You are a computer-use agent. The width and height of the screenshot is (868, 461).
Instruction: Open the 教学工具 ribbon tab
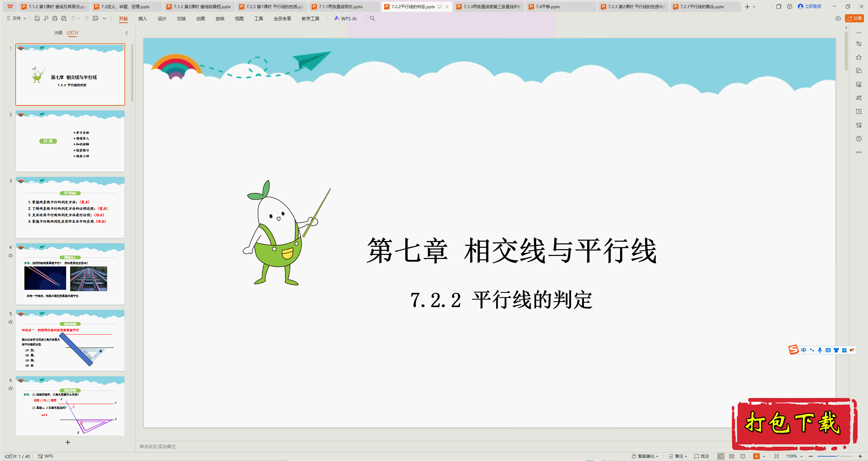tap(311, 19)
